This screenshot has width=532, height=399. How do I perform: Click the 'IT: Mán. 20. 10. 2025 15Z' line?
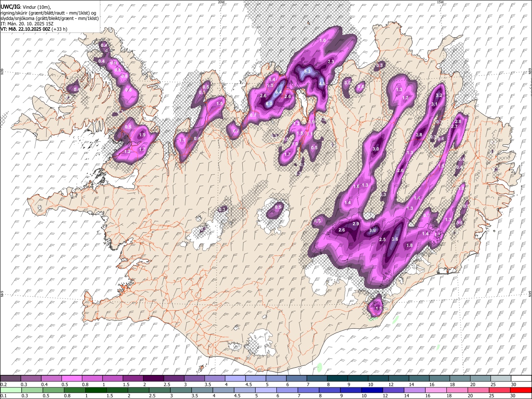[27, 24]
